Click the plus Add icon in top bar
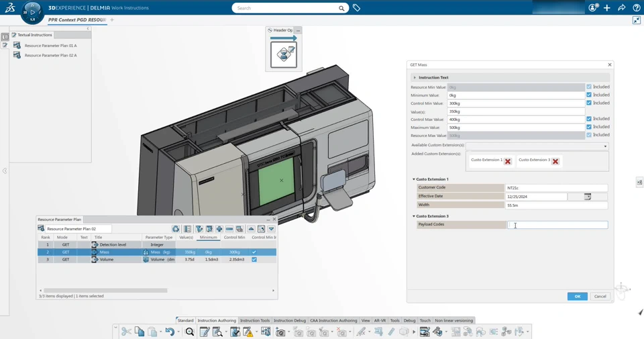The image size is (644, 339). point(607,8)
